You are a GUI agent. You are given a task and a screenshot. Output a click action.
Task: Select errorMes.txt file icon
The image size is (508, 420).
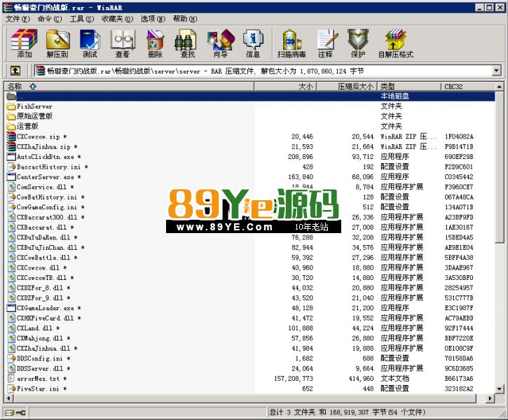pos(11,378)
